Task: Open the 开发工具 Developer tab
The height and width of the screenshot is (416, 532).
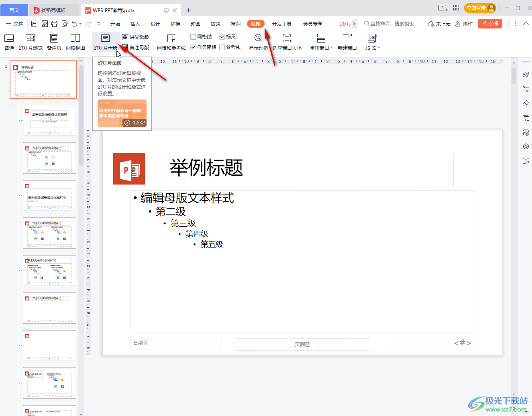Action: [x=282, y=24]
